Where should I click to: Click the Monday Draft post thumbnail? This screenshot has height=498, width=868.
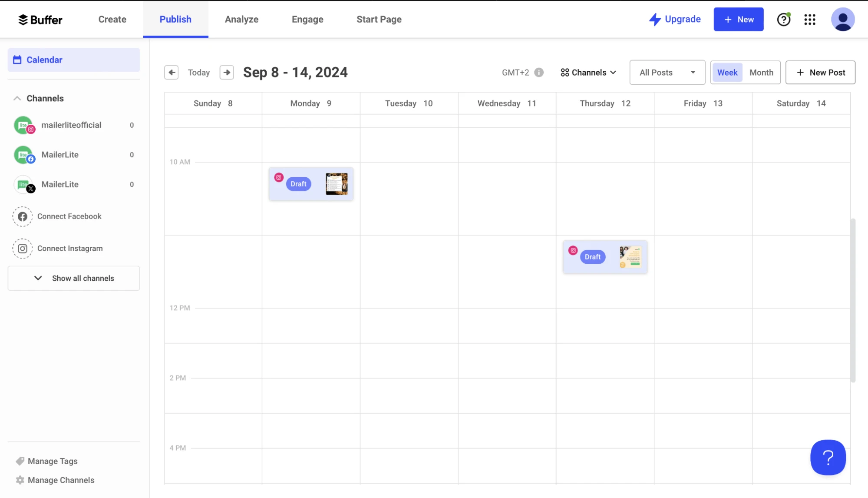[336, 184]
